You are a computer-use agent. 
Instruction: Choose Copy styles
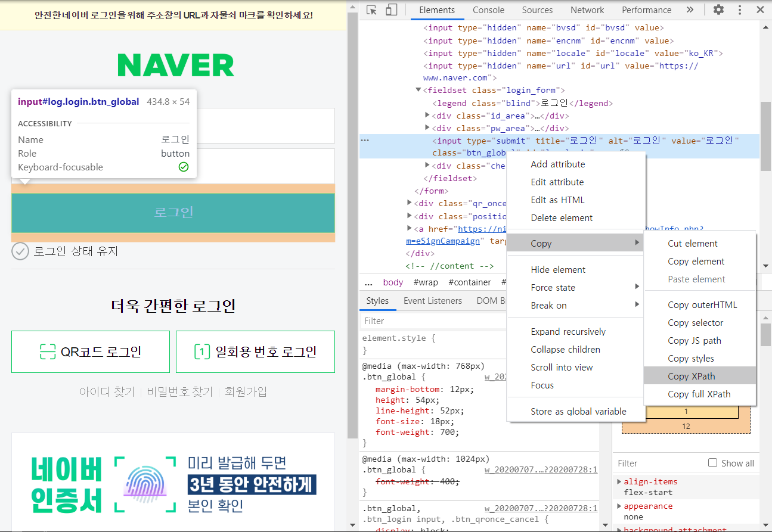pyautogui.click(x=700, y=358)
